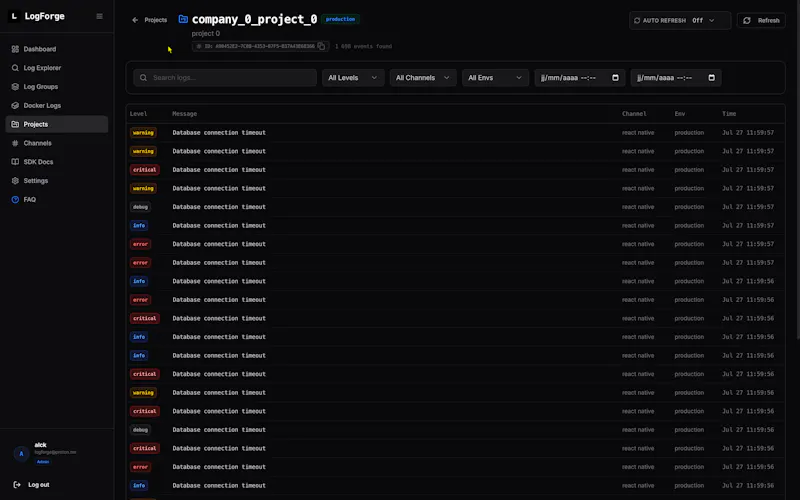Click the Auto Refresh cycle icon

[637, 20]
